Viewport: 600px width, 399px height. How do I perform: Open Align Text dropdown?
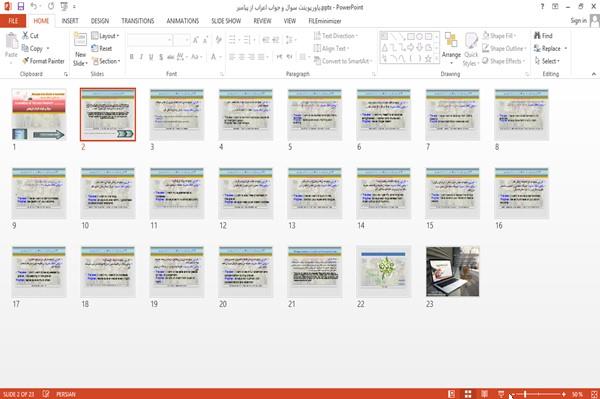pyautogui.click(x=331, y=48)
